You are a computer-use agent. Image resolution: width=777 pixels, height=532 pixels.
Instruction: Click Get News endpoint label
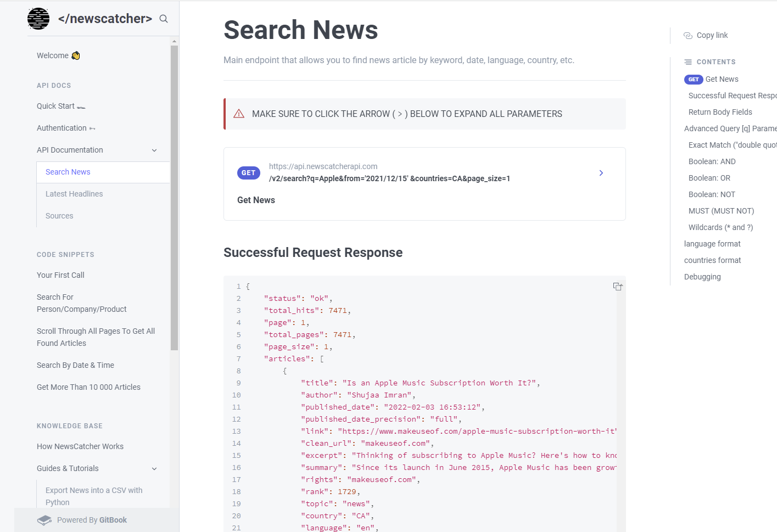(256, 200)
